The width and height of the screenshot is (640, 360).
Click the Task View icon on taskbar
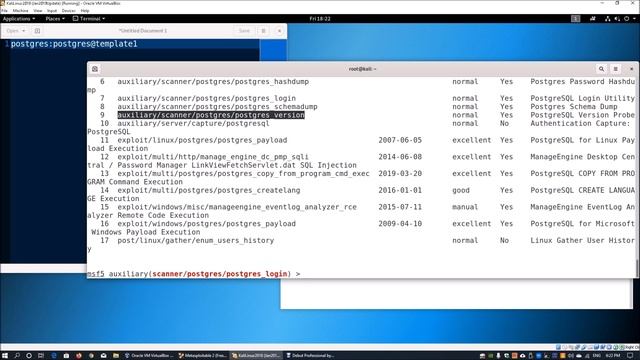[41, 356]
